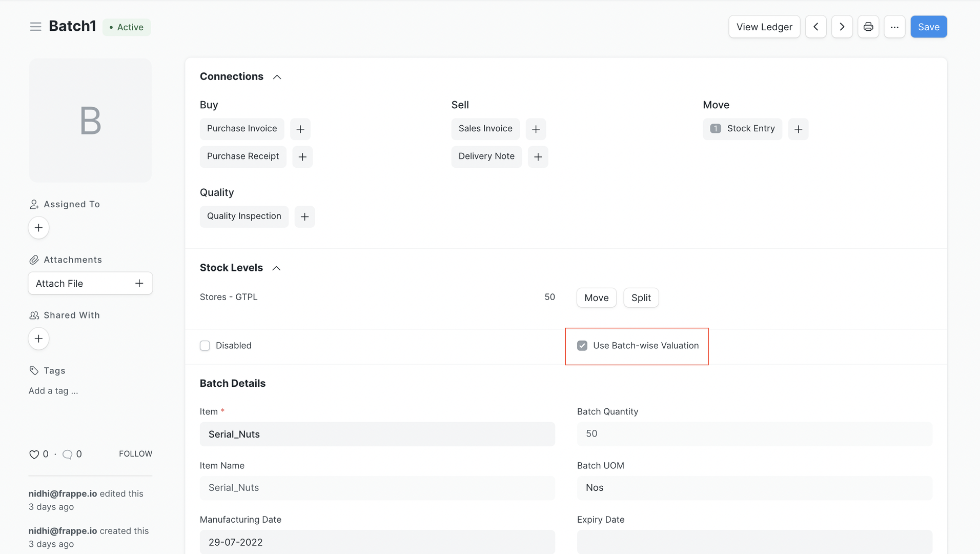The height and width of the screenshot is (554, 980).
Task: Click the Assigned To person icon
Action: 34,204
